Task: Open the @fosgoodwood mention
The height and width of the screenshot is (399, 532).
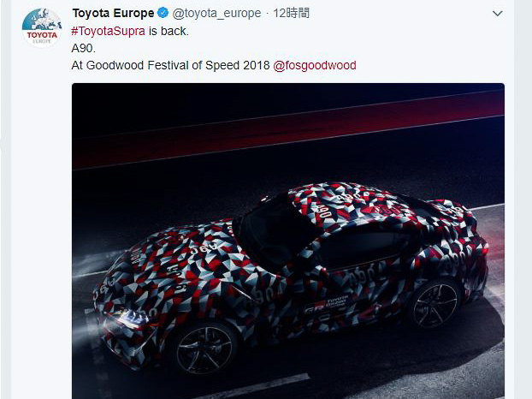Action: pos(315,65)
